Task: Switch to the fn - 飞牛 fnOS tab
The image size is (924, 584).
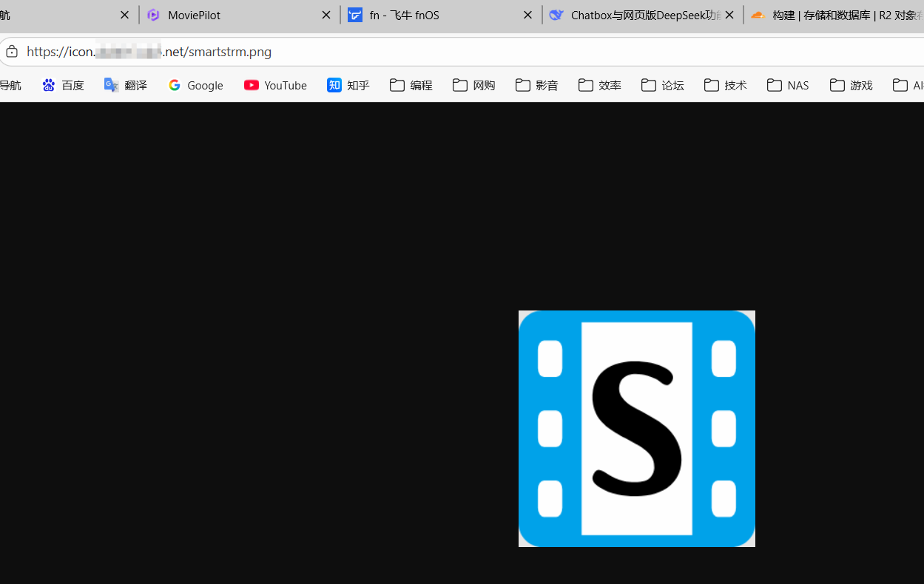Action: click(441, 15)
